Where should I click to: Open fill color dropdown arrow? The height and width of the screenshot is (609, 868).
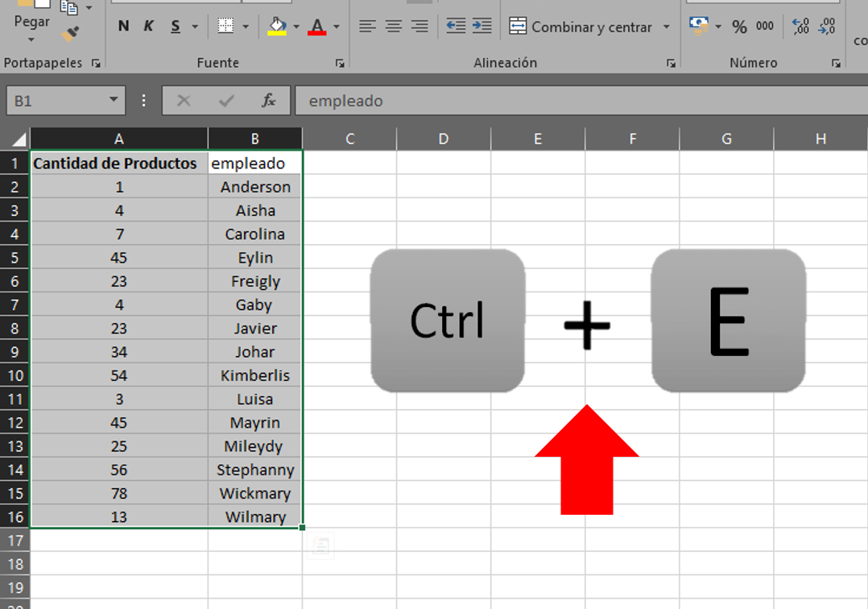[296, 26]
